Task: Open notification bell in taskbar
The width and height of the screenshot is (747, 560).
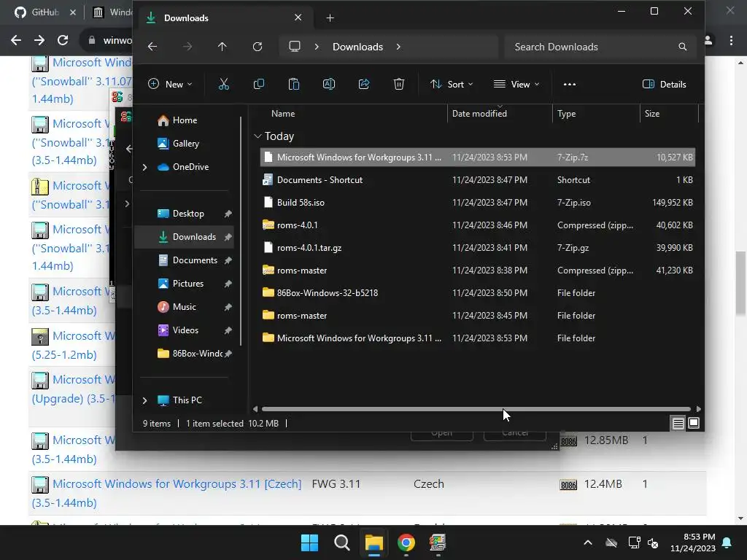Action: (727, 542)
